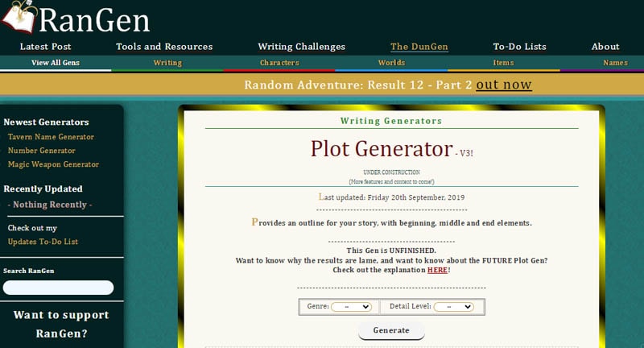644x348 pixels.
Task: Select the View All Gens tab
Action: [x=56, y=63]
